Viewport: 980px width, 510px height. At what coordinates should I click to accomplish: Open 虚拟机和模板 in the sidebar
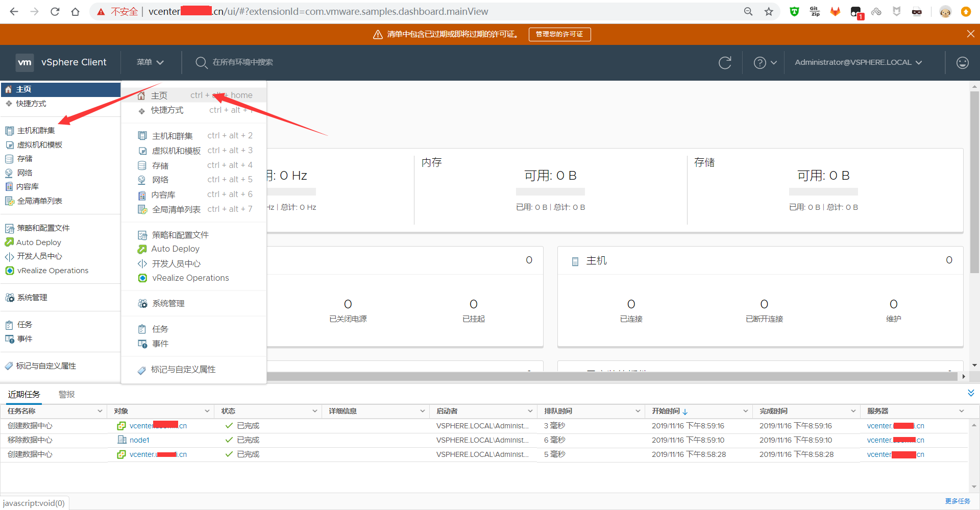pyautogui.click(x=40, y=145)
